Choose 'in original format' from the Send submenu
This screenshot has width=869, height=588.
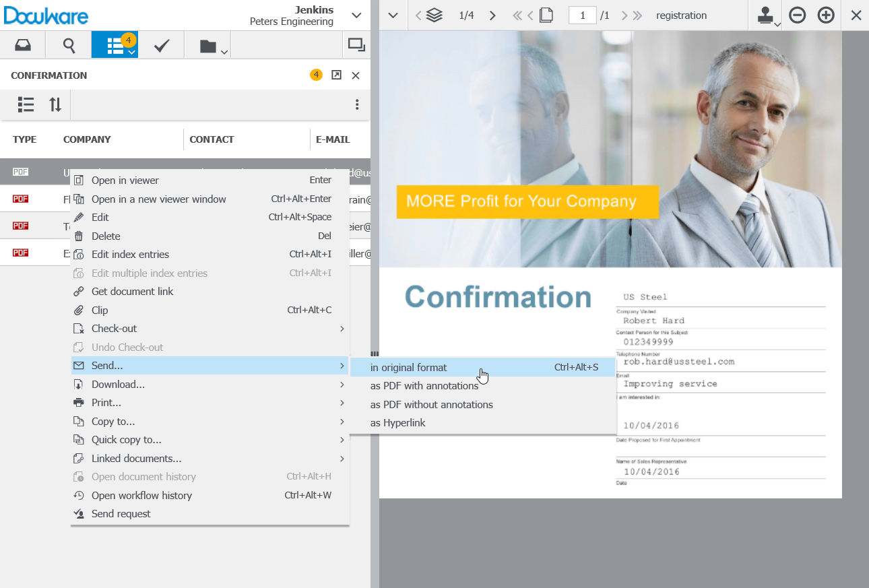[x=408, y=368]
